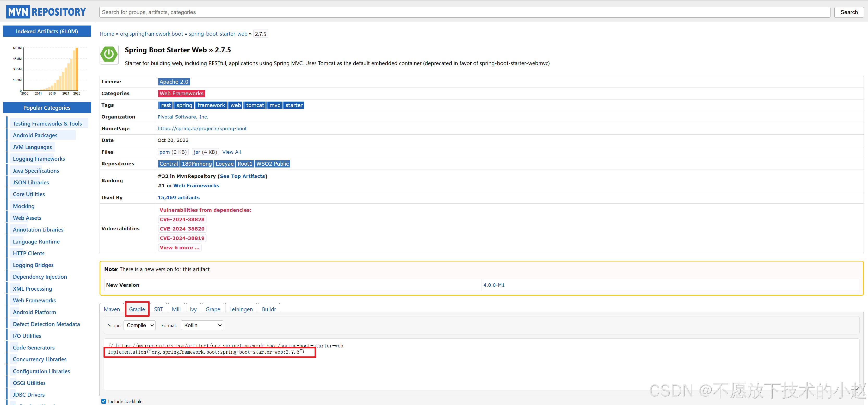The height and width of the screenshot is (405, 868).
Task: Open Logging Frameworks category
Action: [x=39, y=159]
